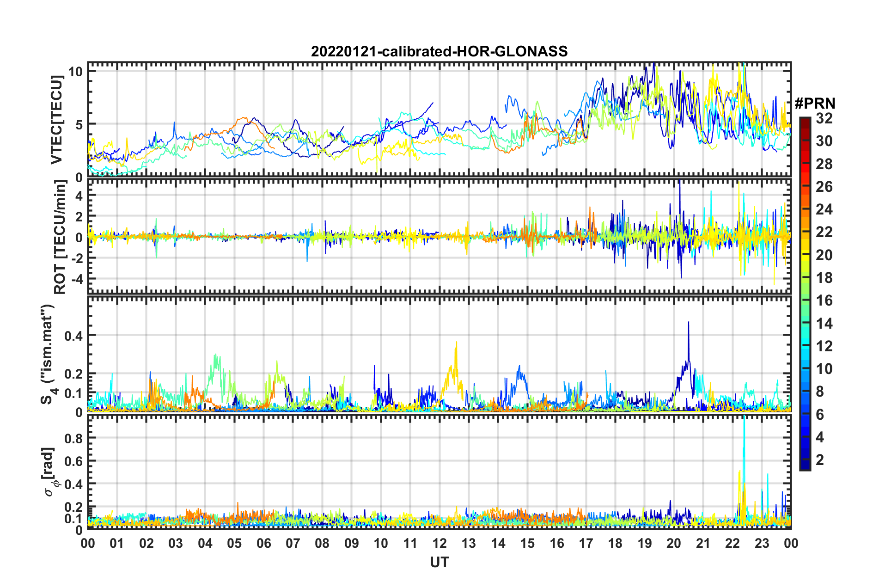879x588 pixels.
Task: Click the plot title 20220121-calibrated-HOR-GLONASS
Action: click(x=439, y=51)
